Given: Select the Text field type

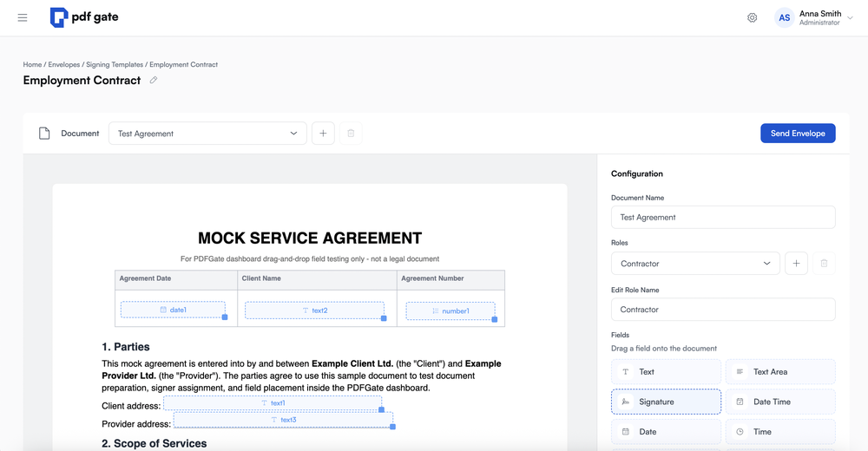Looking at the screenshot, I should 666,372.
